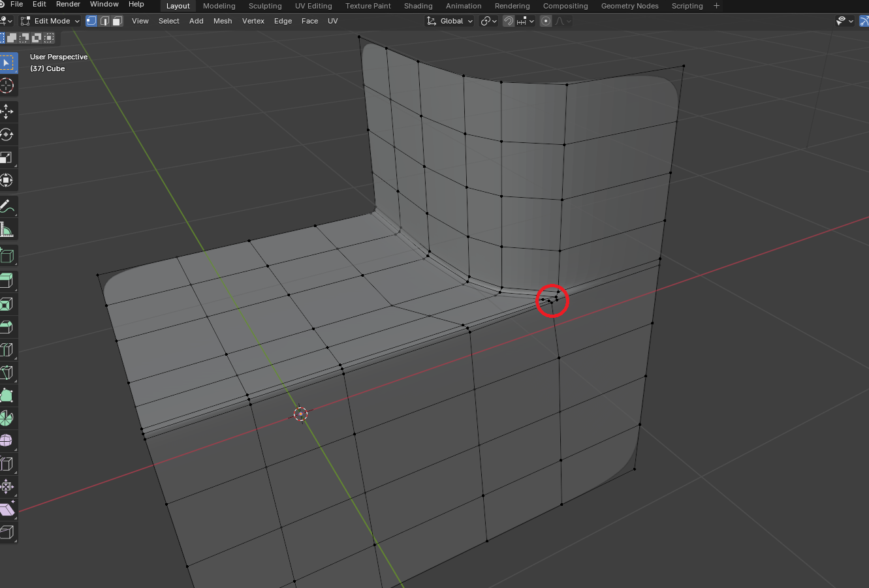The width and height of the screenshot is (869, 588).
Task: Open the snapping options dropdown
Action: coord(526,21)
